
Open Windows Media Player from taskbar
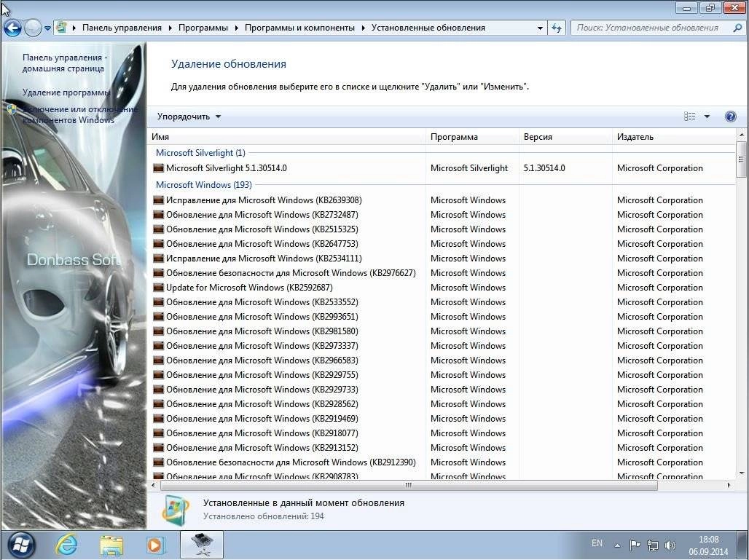tap(156, 545)
